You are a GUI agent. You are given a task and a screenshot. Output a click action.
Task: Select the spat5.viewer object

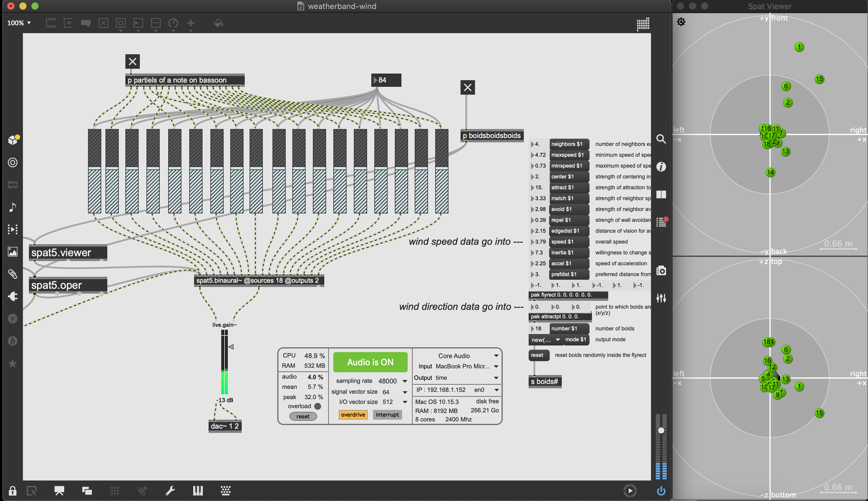coord(68,253)
